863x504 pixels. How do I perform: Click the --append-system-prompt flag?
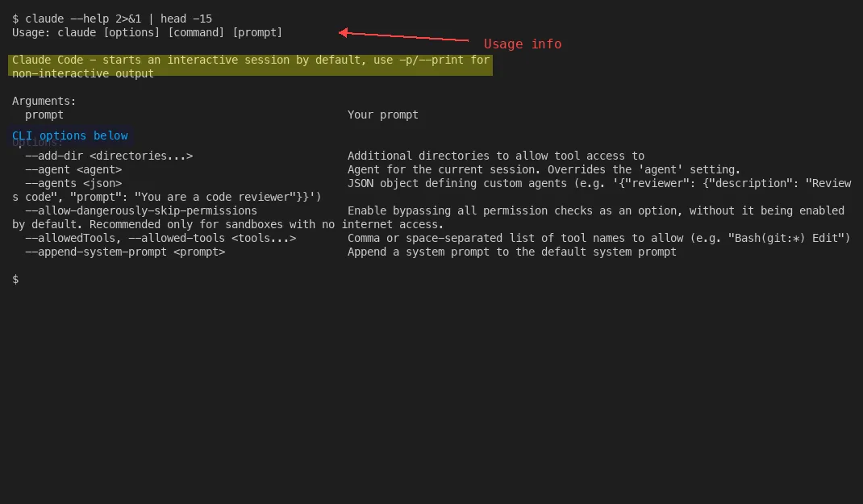pos(126,252)
